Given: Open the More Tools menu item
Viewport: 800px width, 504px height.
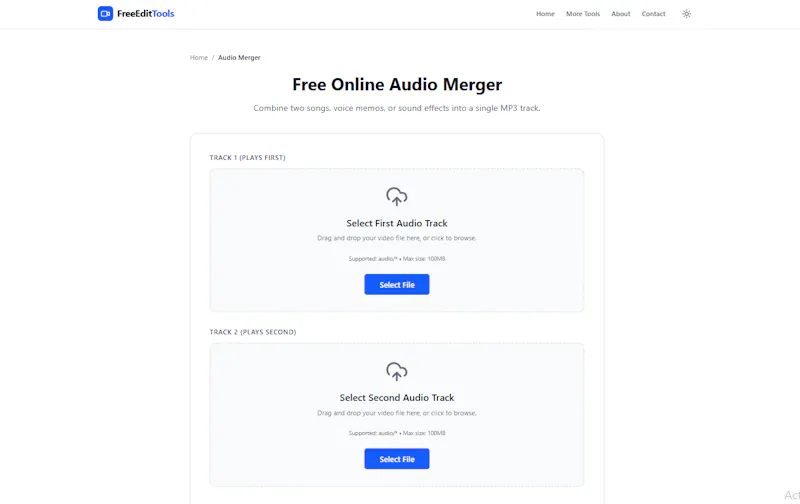Looking at the screenshot, I should (583, 14).
